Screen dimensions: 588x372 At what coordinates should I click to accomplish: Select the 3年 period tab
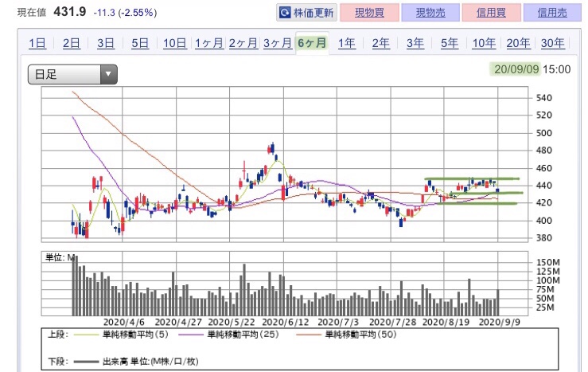[415, 43]
